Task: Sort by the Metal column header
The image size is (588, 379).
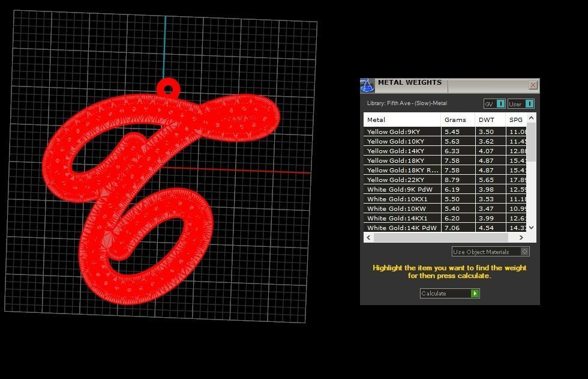Action: (402, 120)
